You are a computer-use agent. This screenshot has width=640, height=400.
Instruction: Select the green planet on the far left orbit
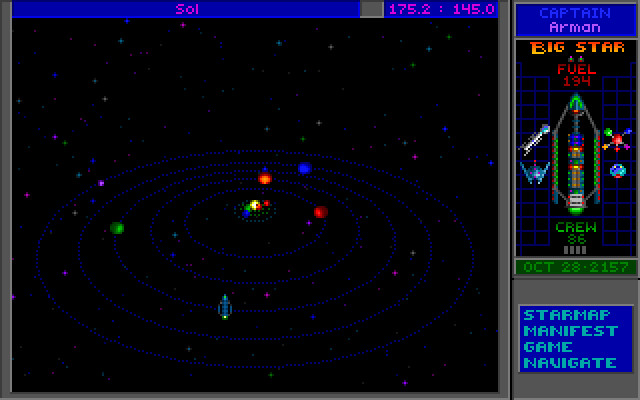(x=117, y=228)
